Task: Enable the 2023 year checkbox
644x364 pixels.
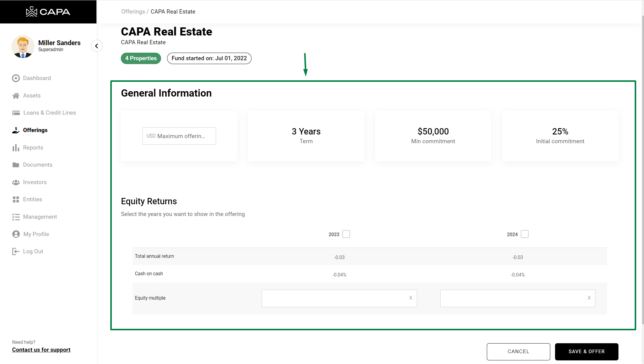Action: click(346, 234)
